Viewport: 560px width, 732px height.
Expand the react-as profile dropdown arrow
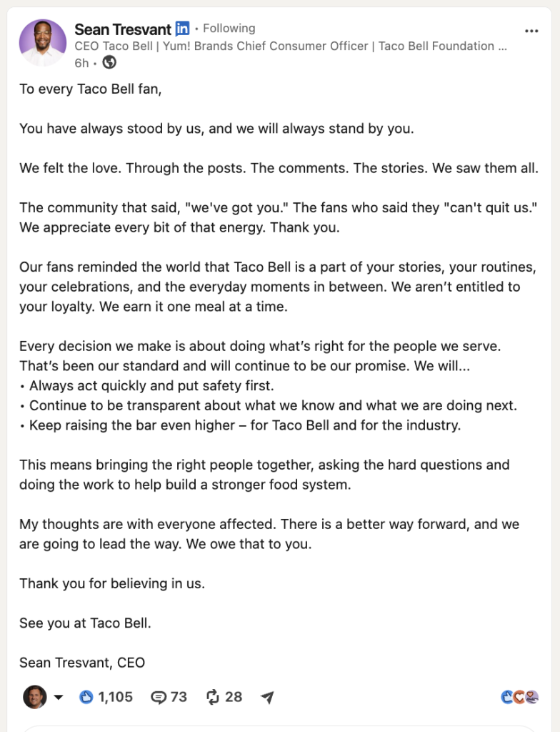pyautogui.click(x=59, y=698)
